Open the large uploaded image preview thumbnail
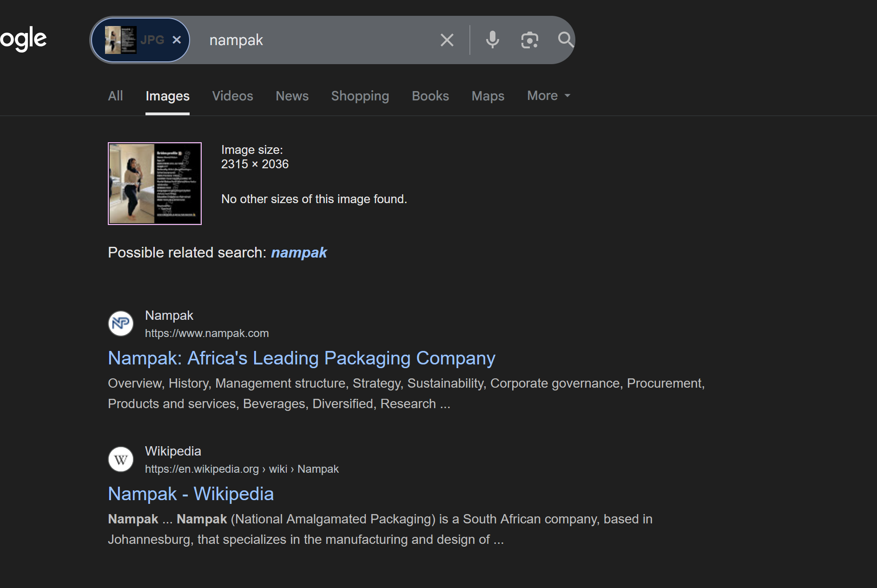Viewport: 877px width, 588px height. click(x=155, y=184)
